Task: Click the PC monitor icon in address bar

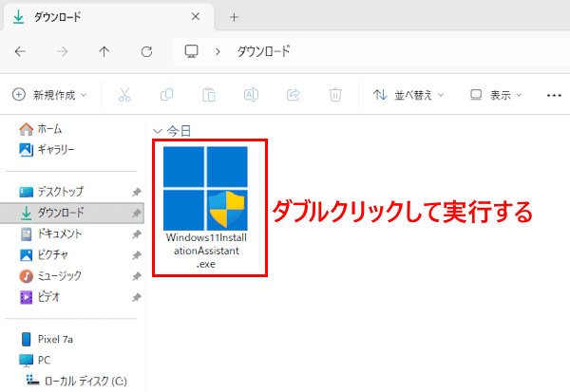Action: pyautogui.click(x=191, y=51)
